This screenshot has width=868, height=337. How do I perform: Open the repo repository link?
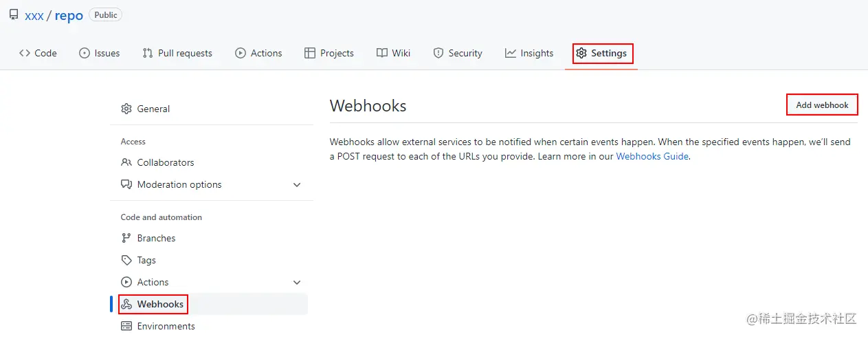[x=69, y=16]
